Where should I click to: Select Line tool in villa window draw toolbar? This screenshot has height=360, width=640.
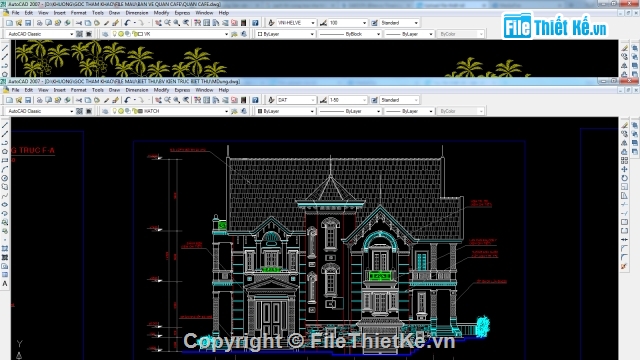pyautogui.click(x=5, y=125)
